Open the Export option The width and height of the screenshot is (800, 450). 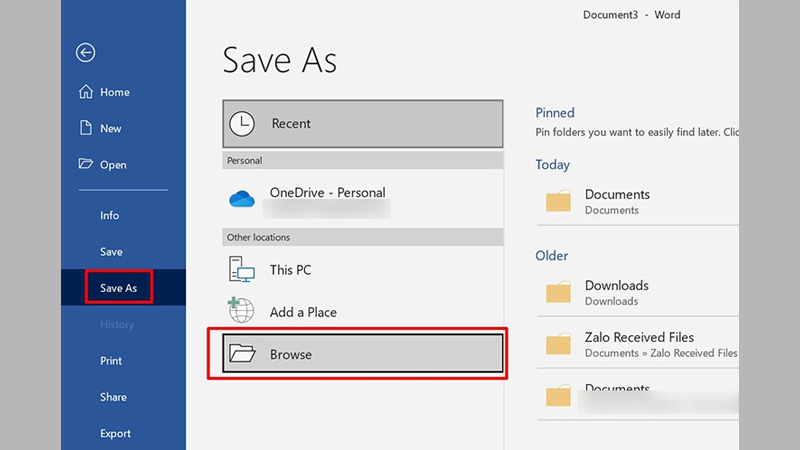(x=115, y=433)
